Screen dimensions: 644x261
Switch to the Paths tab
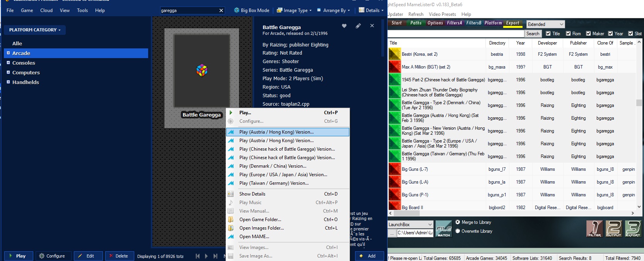pyautogui.click(x=416, y=23)
